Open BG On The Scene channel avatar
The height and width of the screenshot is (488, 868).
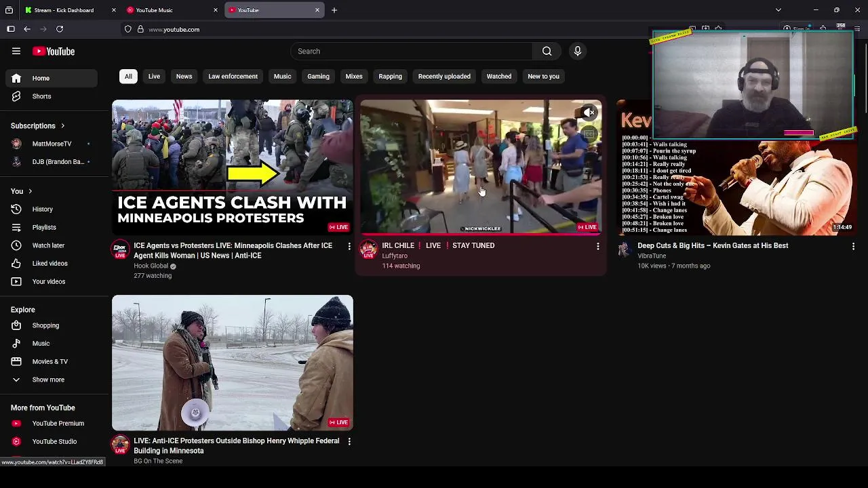pyautogui.click(x=120, y=445)
